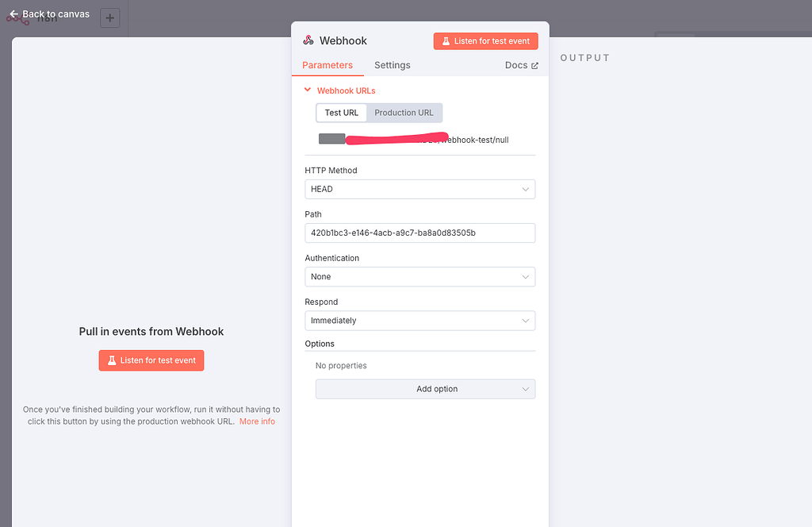Click the plus icon next to the workflow name
Viewport: 812px width, 527px height.
(109, 17)
